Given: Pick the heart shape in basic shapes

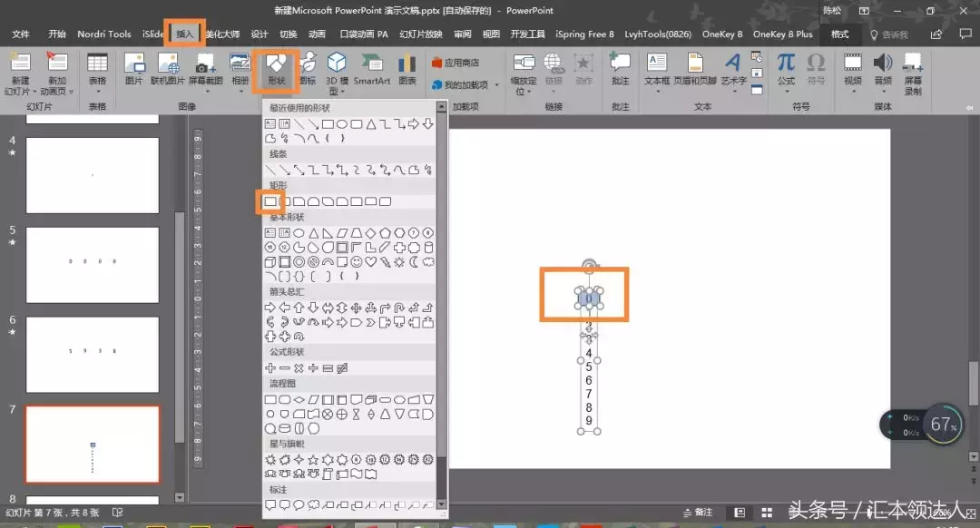Looking at the screenshot, I should [370, 262].
